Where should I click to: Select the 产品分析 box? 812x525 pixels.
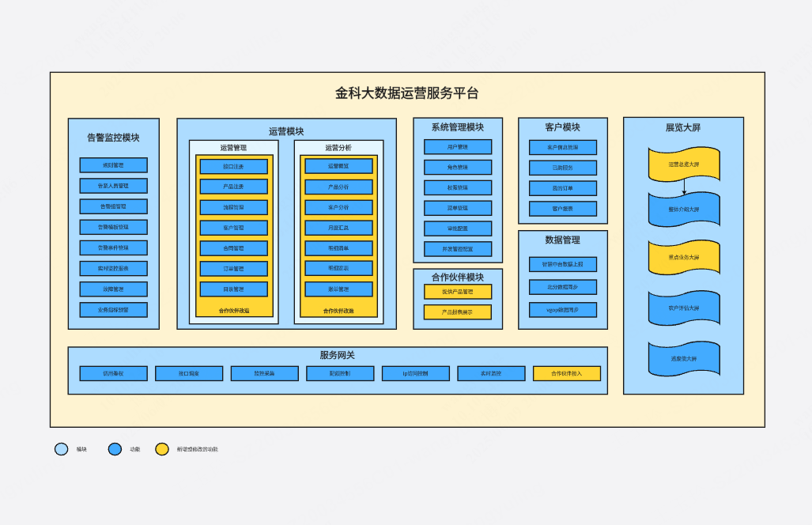point(338,187)
